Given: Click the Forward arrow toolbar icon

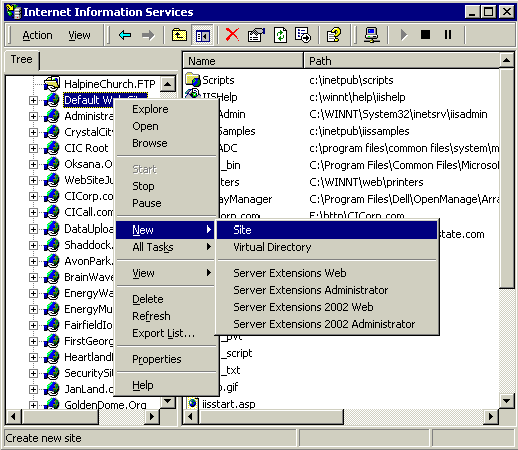Looking at the screenshot, I should [148, 35].
